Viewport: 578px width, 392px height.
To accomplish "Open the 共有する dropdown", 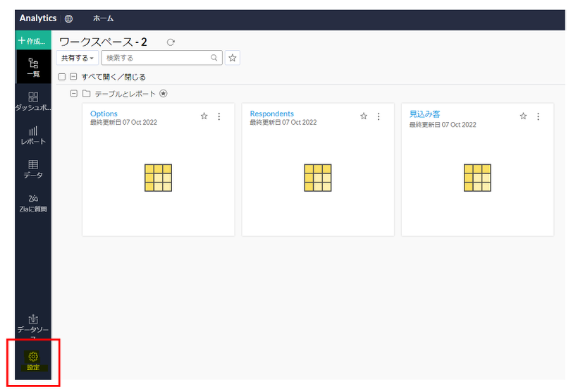I will click(x=78, y=58).
